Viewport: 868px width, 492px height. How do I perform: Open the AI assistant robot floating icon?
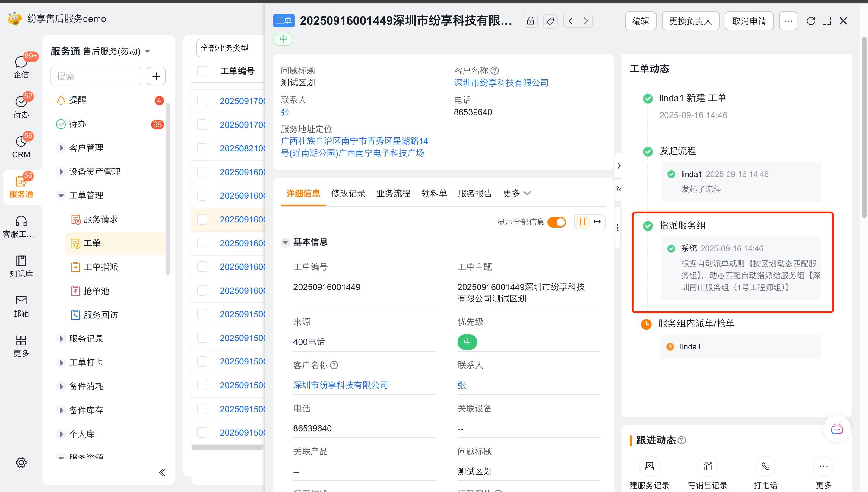837,429
